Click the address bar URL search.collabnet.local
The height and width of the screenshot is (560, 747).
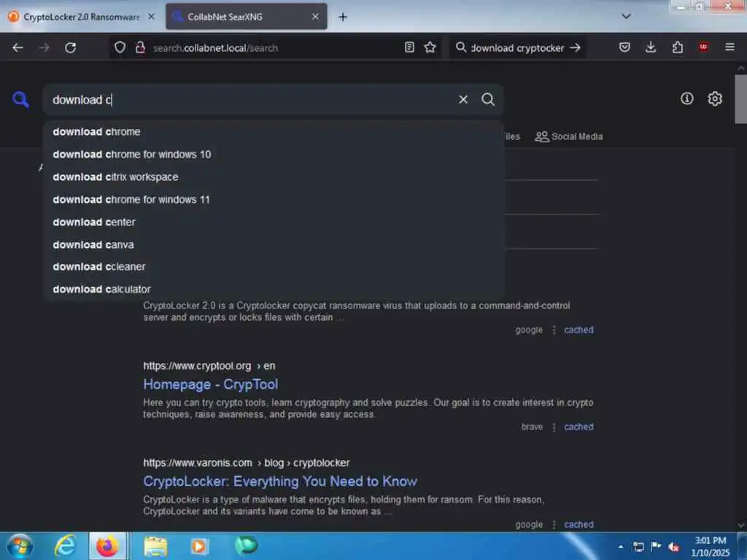pos(215,47)
